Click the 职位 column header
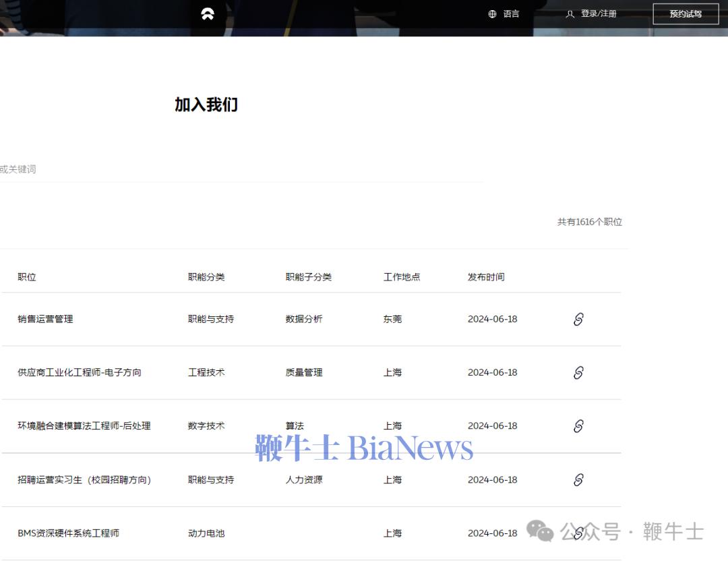This screenshot has width=728, height=561. [27, 276]
